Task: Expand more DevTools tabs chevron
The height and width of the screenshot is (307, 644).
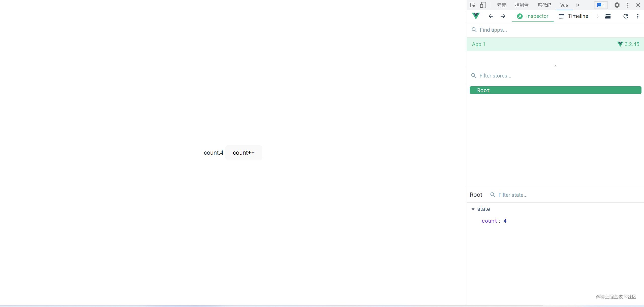Action: (578, 5)
